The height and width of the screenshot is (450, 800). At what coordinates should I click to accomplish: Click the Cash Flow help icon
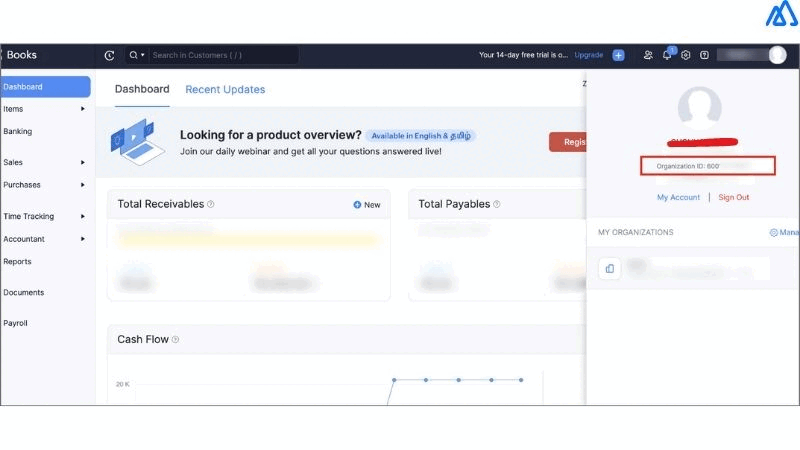tap(176, 339)
